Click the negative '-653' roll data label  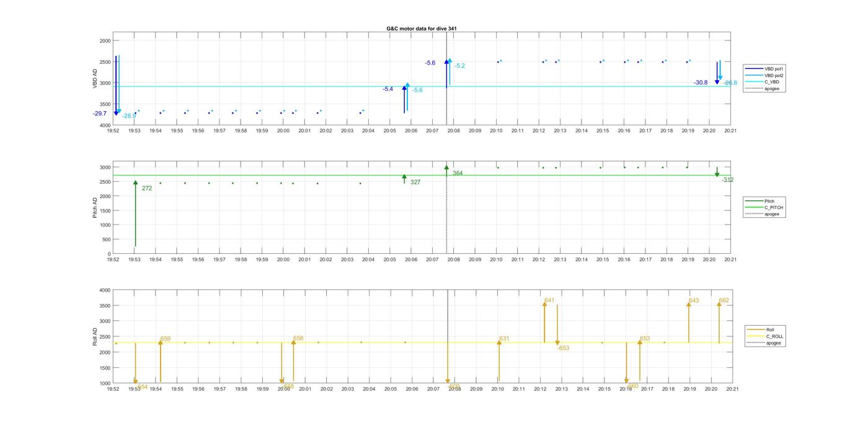563,348
